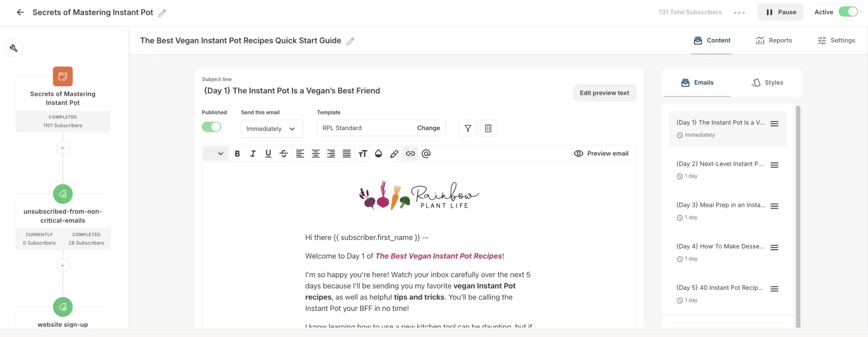The width and height of the screenshot is (868, 337).
Task: Switch to the Reports tab
Action: [x=774, y=41]
